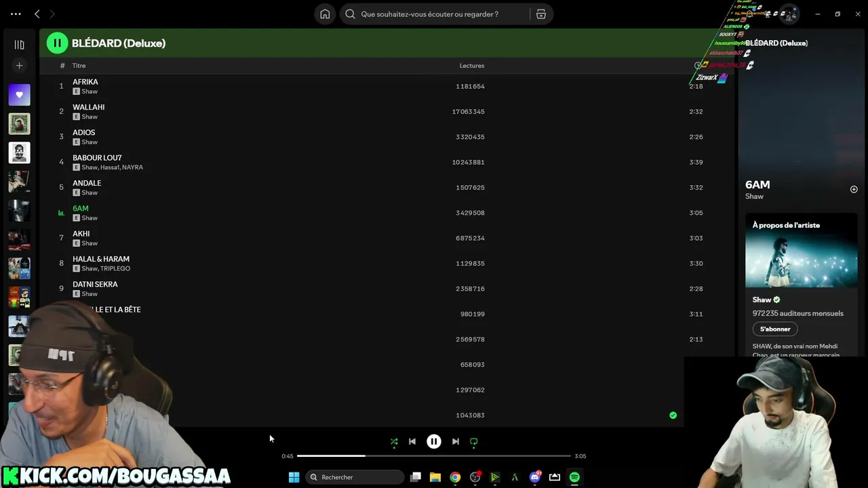Open the Spotify icon in the taskbar

tap(574, 477)
